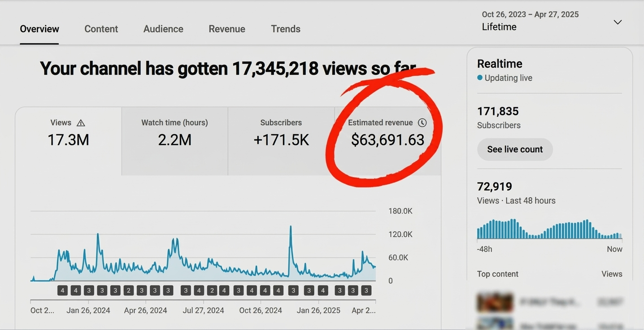Click the 120.0K y-axis label
Viewport: 644px width, 330px height.
(x=400, y=234)
